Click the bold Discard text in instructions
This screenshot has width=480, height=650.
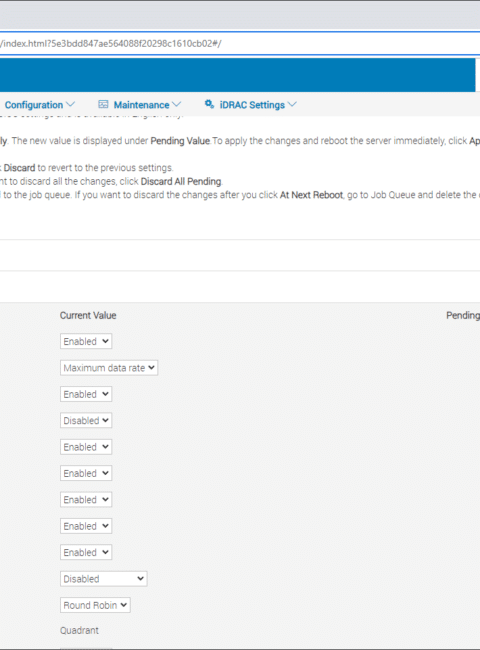coord(19,168)
